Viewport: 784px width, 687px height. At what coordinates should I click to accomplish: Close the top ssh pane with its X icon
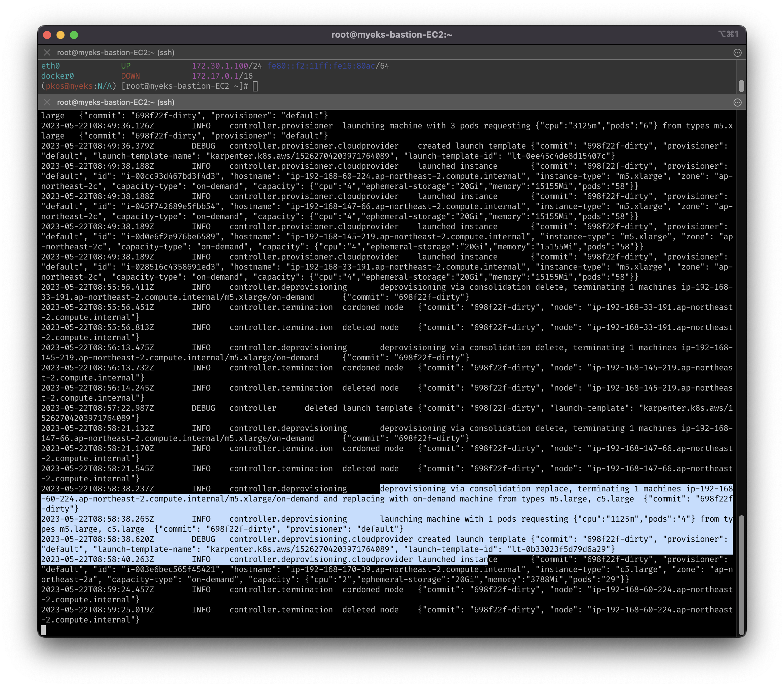[47, 52]
